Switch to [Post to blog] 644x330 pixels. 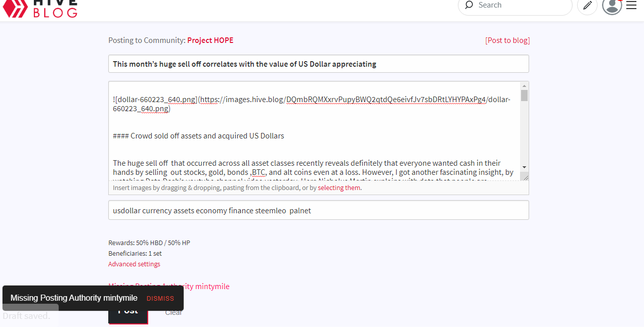pyautogui.click(x=507, y=40)
